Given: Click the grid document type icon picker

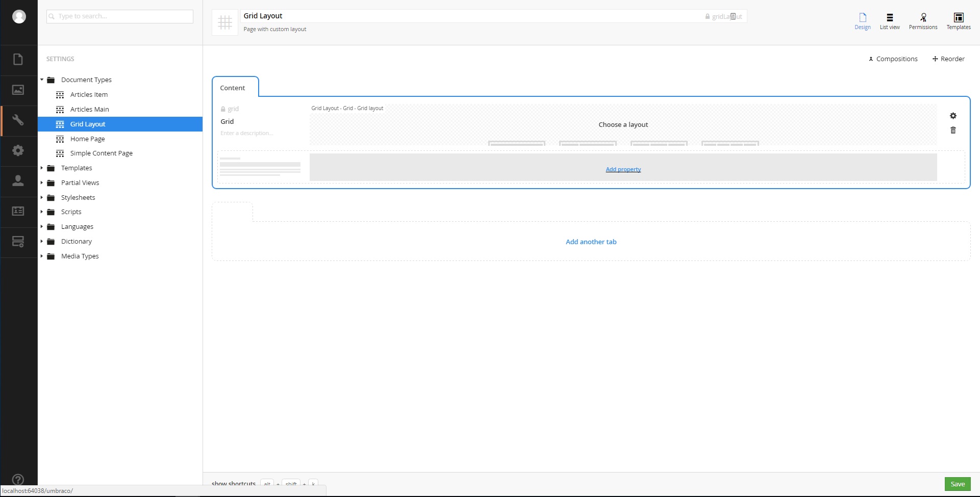Looking at the screenshot, I should 225,22.
